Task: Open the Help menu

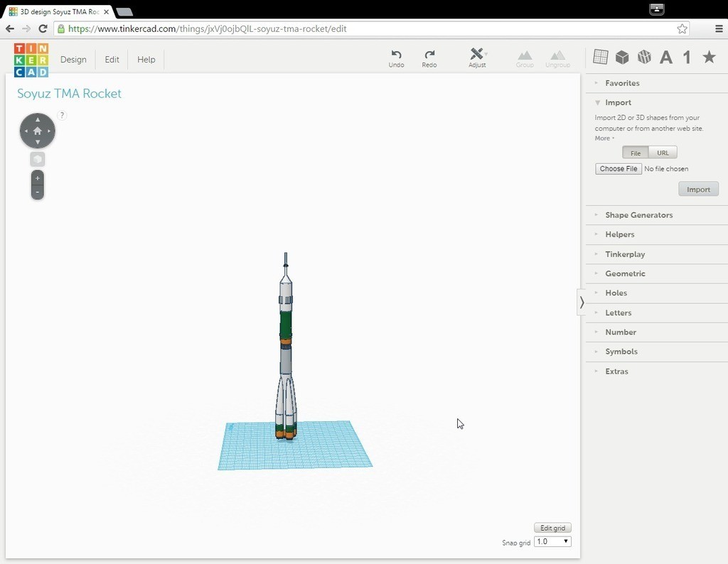Action: pyautogui.click(x=146, y=60)
